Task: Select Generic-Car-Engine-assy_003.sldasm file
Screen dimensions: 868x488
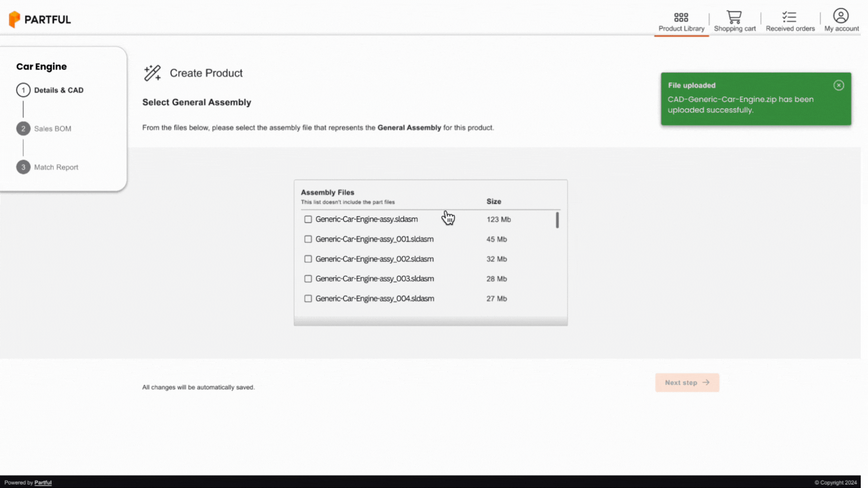Action: pyautogui.click(x=307, y=278)
